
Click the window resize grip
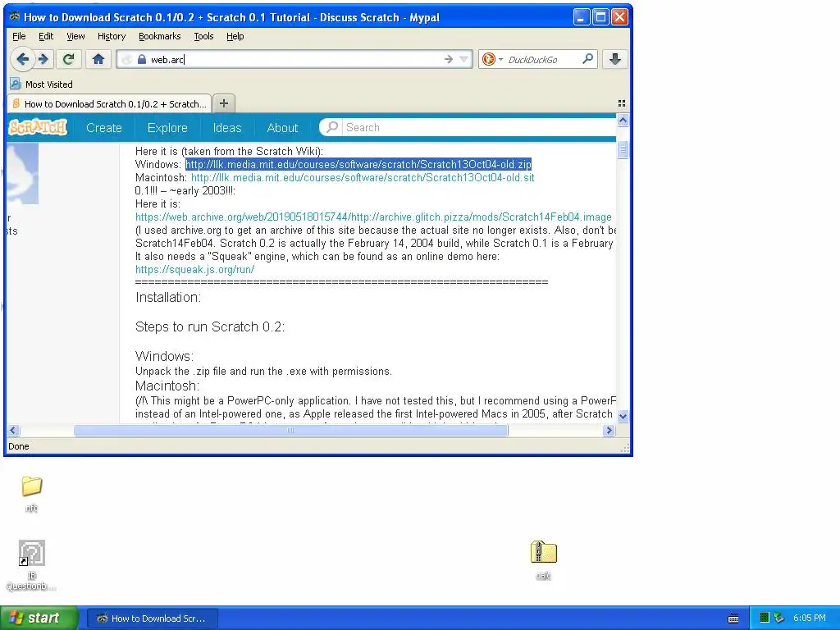pyautogui.click(x=624, y=449)
